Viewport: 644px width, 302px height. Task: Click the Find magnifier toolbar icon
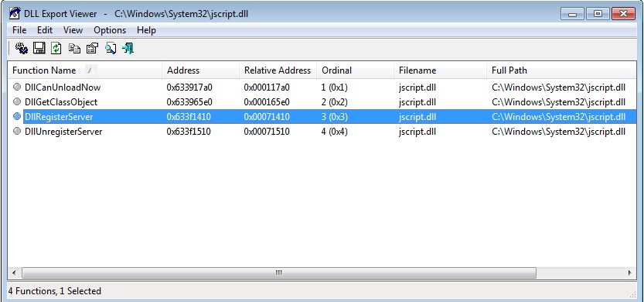[110, 48]
